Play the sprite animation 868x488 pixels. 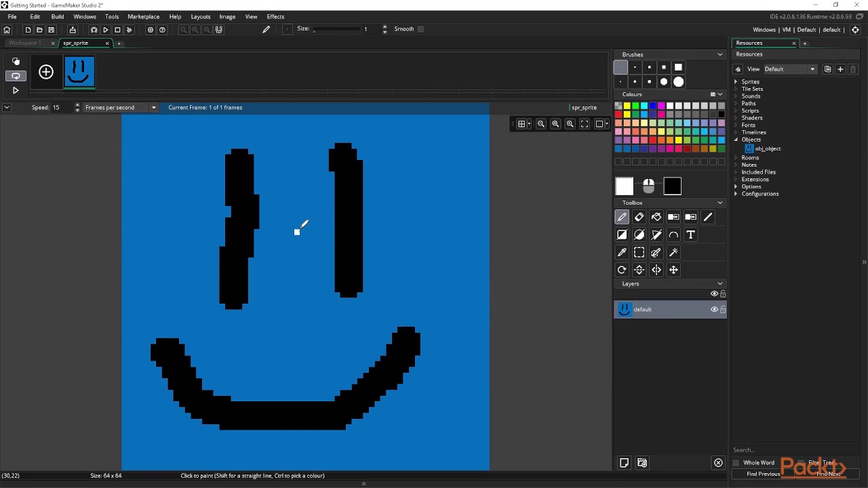16,90
